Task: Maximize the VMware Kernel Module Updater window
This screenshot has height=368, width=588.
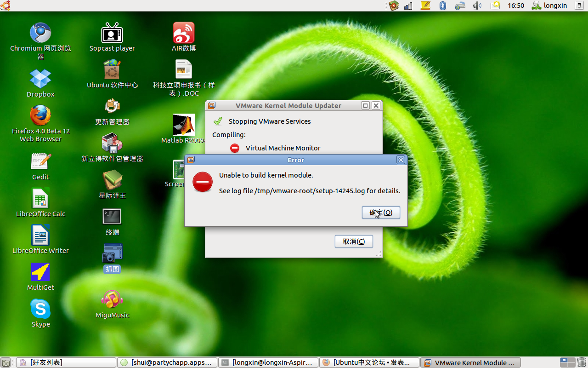Action: tap(366, 105)
